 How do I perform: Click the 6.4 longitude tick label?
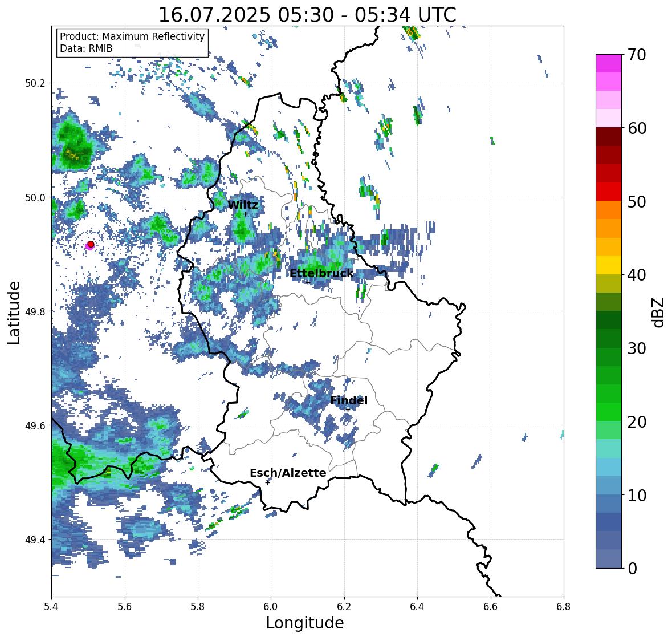coord(417,607)
